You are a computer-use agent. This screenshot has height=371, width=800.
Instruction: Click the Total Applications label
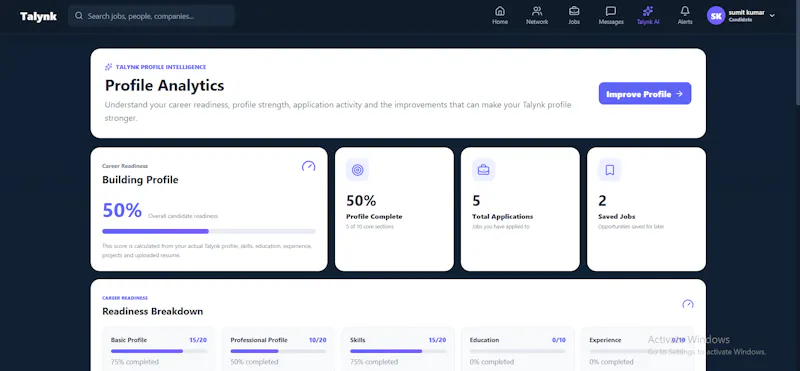503,216
